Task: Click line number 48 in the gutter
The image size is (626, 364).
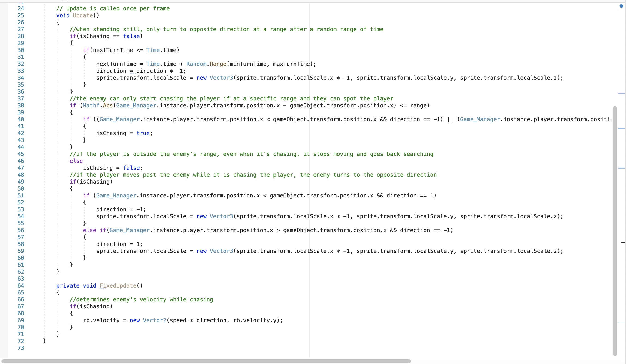Action: pos(21,175)
